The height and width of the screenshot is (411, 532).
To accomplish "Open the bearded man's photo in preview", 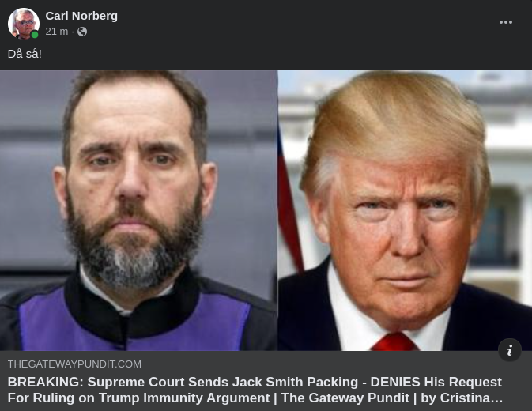I will pyautogui.click(x=138, y=210).
